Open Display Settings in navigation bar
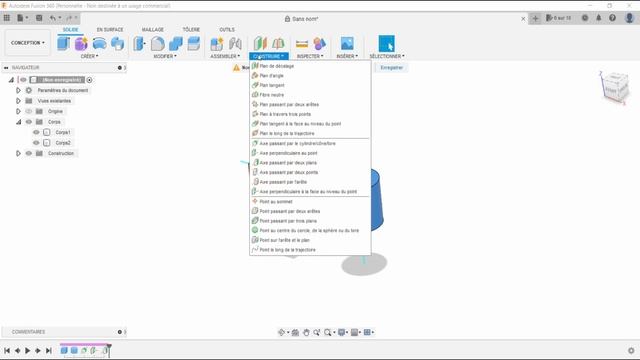 (x=342, y=332)
